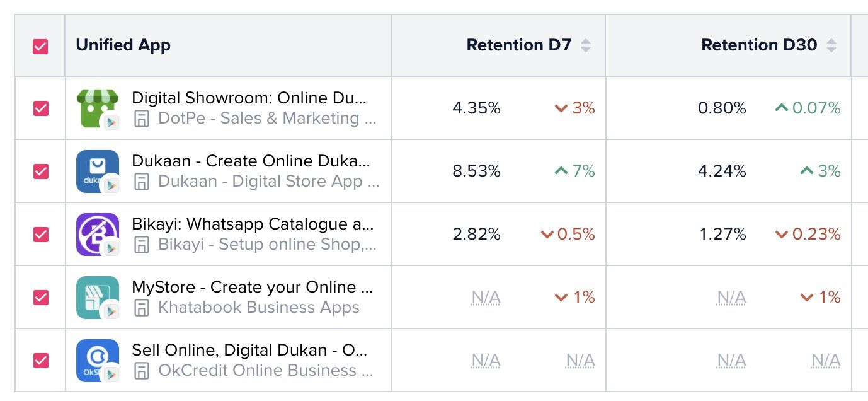Click publisher building icon beside Khatabook Business Apps
This screenshot has height=401, width=868.
pyautogui.click(x=142, y=308)
